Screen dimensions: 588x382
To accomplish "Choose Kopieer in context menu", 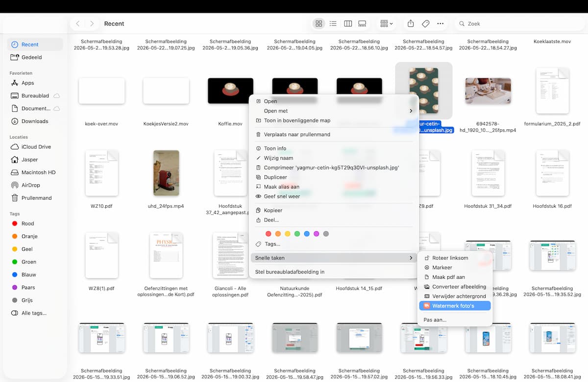I will click(334, 210).
